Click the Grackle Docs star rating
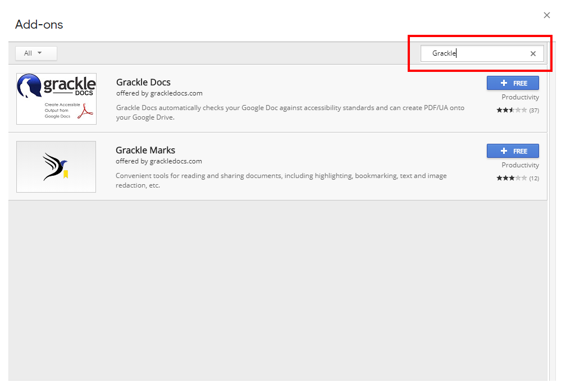Image resolution: width=566 pixels, height=392 pixels. pos(512,110)
